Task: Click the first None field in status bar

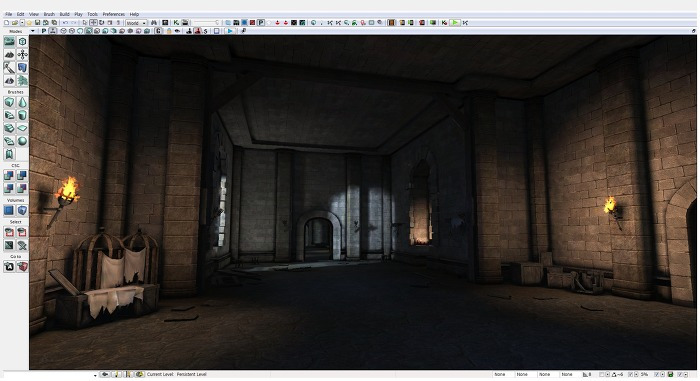Action: pyautogui.click(x=502, y=374)
